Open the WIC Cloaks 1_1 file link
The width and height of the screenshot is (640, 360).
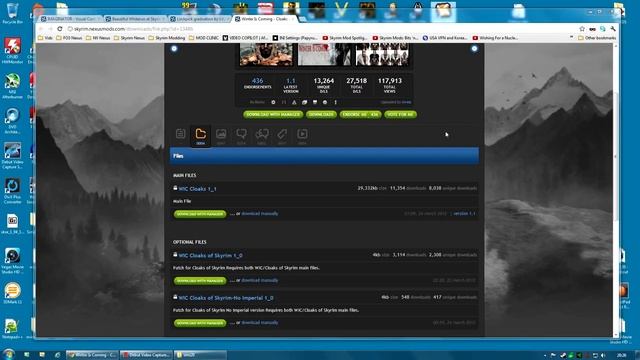[198, 189]
